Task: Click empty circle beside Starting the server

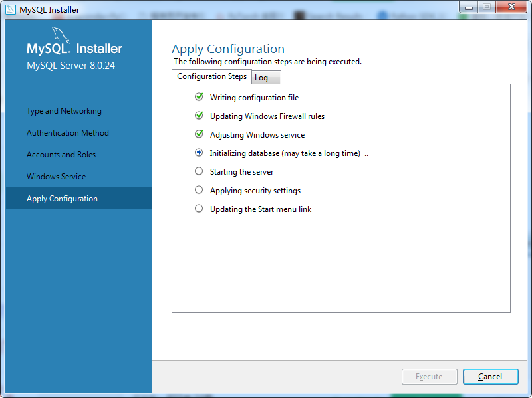Action: pos(199,171)
